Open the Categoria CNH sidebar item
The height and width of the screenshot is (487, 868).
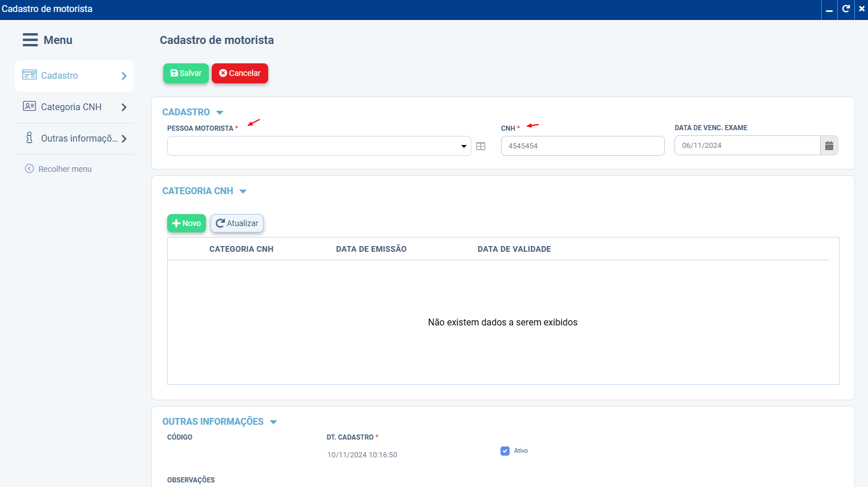(74, 107)
